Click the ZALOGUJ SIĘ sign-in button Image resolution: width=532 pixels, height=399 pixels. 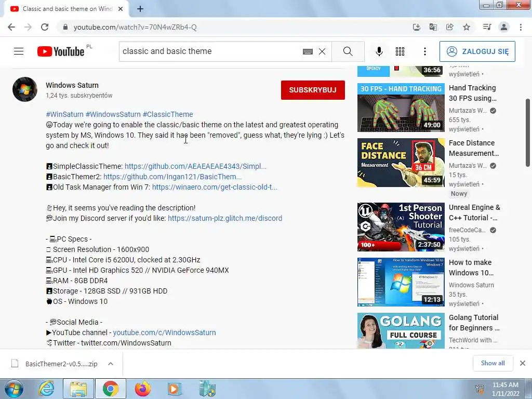477,51
